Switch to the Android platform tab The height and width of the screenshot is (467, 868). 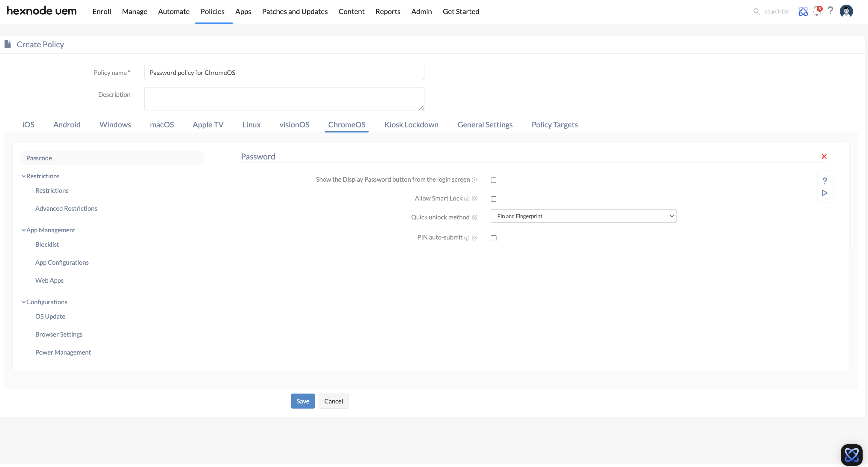pos(67,124)
